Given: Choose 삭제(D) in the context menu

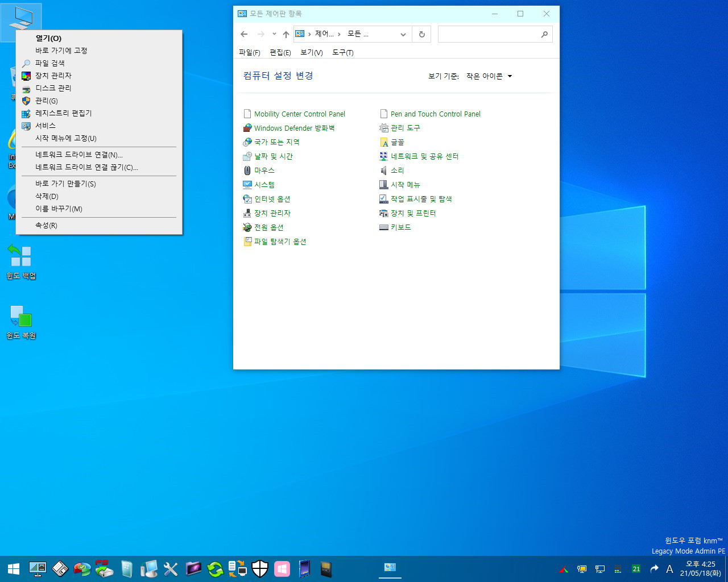Looking at the screenshot, I should [x=99, y=196].
